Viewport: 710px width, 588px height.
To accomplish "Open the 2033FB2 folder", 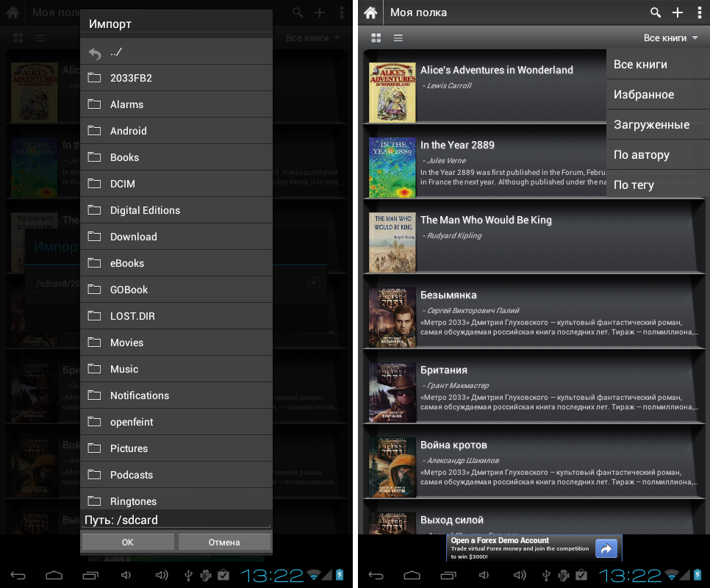I will pyautogui.click(x=176, y=78).
